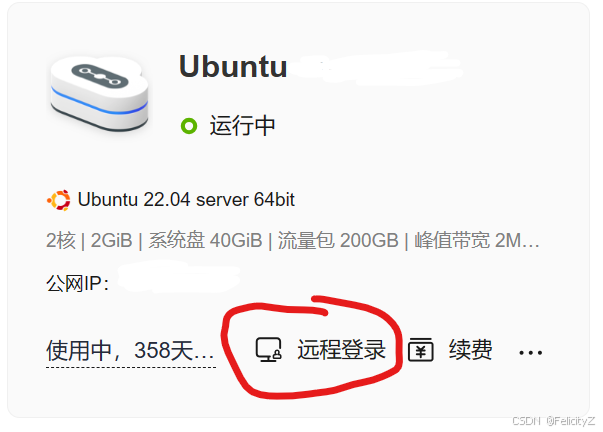Click the remote login monitor icon
Viewport: 603px width, 432px height.
[x=268, y=350]
